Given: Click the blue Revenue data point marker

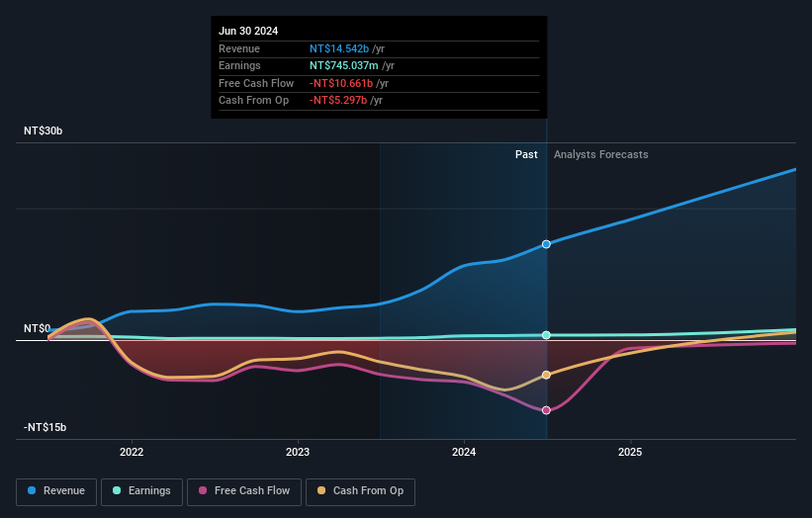Looking at the screenshot, I should click(x=546, y=244).
